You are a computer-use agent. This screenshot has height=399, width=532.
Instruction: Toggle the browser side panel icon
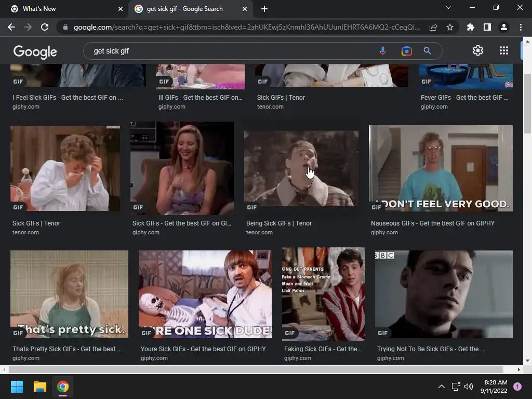tap(487, 27)
